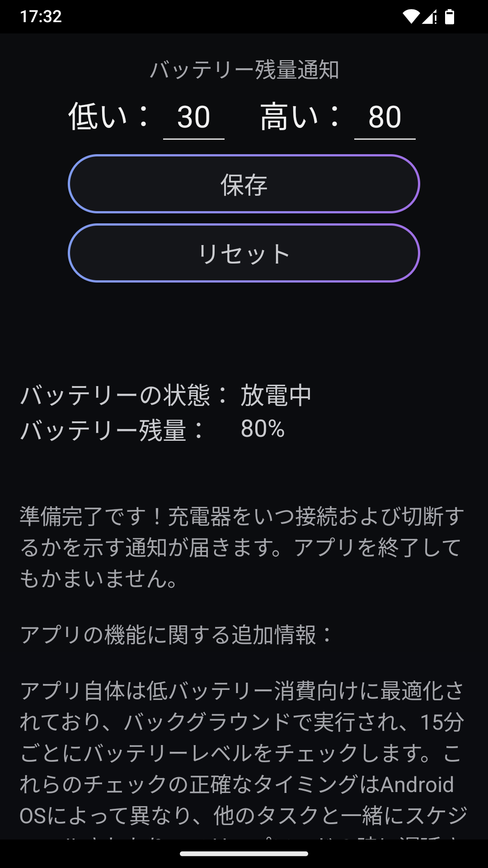Tap the Wi-Fi status icon
488x868 pixels.
tap(411, 17)
